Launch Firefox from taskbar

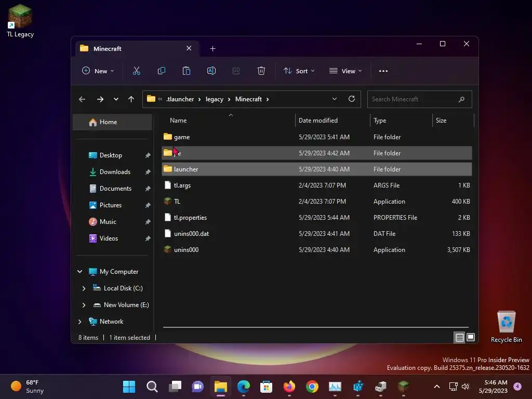(x=289, y=387)
